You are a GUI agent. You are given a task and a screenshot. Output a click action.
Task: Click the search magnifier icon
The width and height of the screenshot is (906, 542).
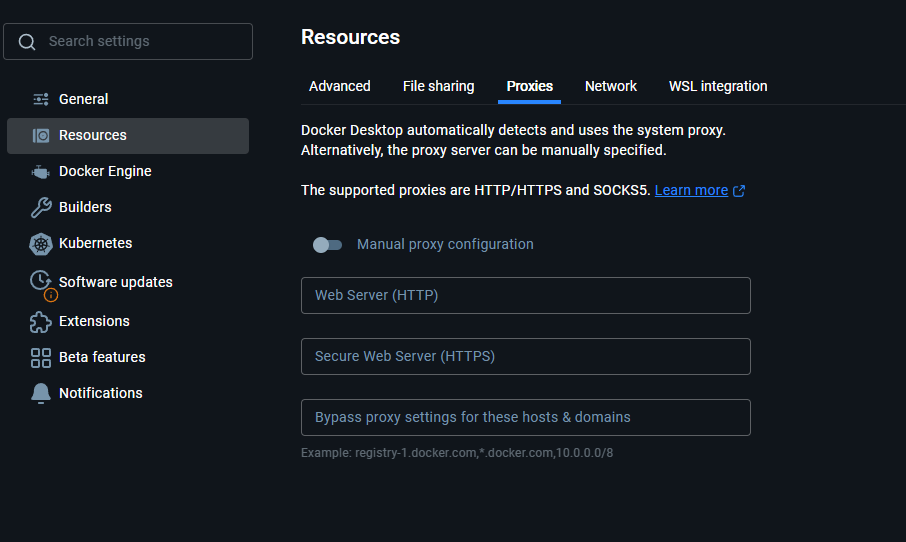coord(27,42)
